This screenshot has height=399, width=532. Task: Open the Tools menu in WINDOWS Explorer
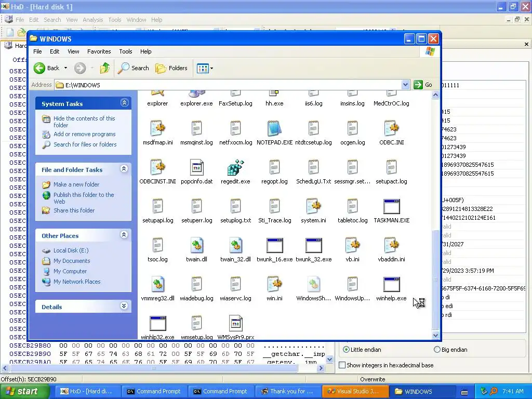pyautogui.click(x=126, y=51)
